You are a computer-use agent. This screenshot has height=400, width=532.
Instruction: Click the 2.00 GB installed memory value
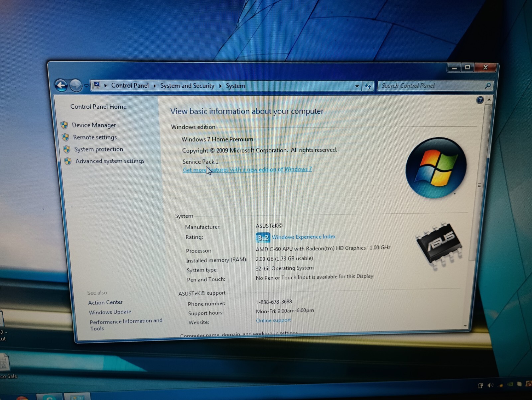tap(284, 258)
